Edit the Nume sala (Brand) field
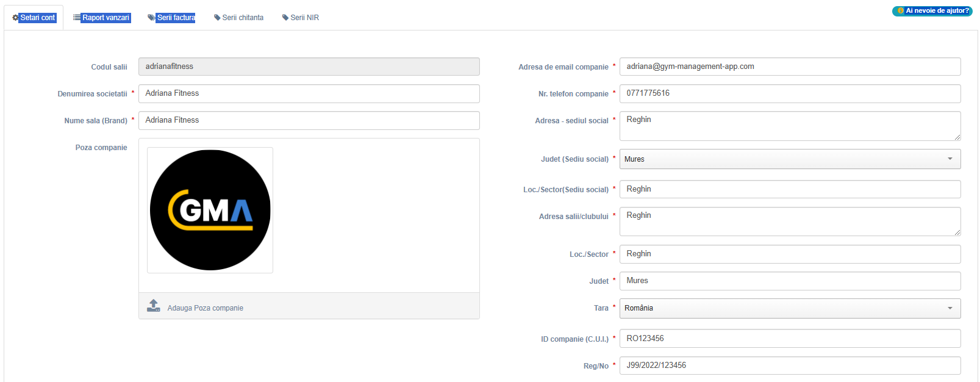This screenshot has width=980, height=382. [309, 120]
